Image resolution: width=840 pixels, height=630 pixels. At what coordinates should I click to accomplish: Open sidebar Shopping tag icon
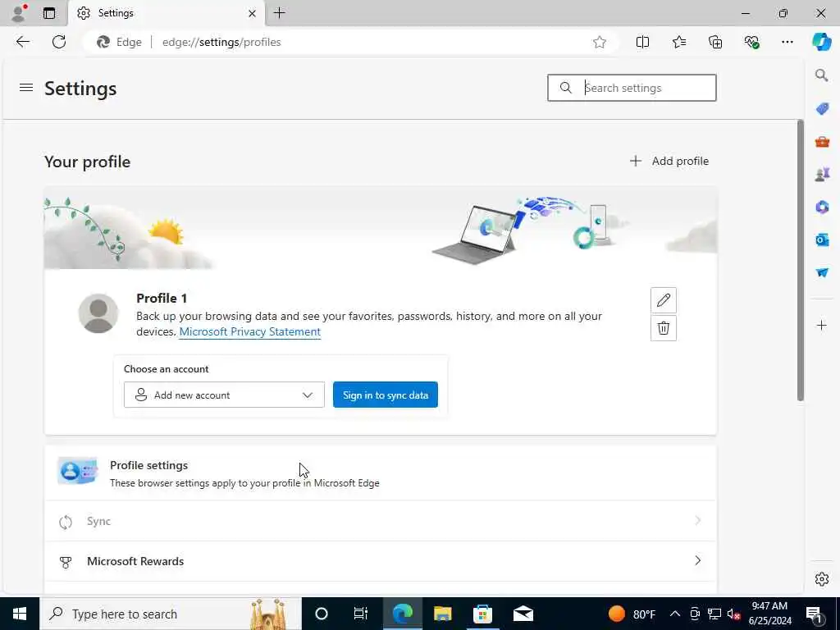coord(822,109)
